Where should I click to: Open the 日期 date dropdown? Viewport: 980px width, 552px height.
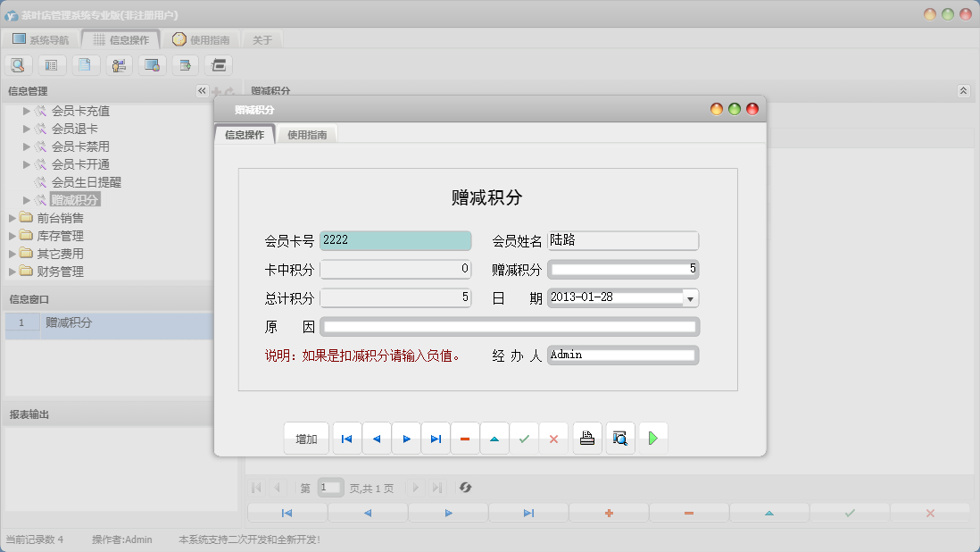click(x=691, y=297)
